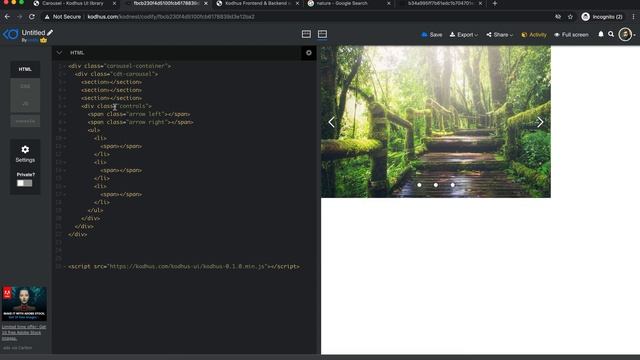
Task: Click the Untitled project title
Action: pos(33,32)
